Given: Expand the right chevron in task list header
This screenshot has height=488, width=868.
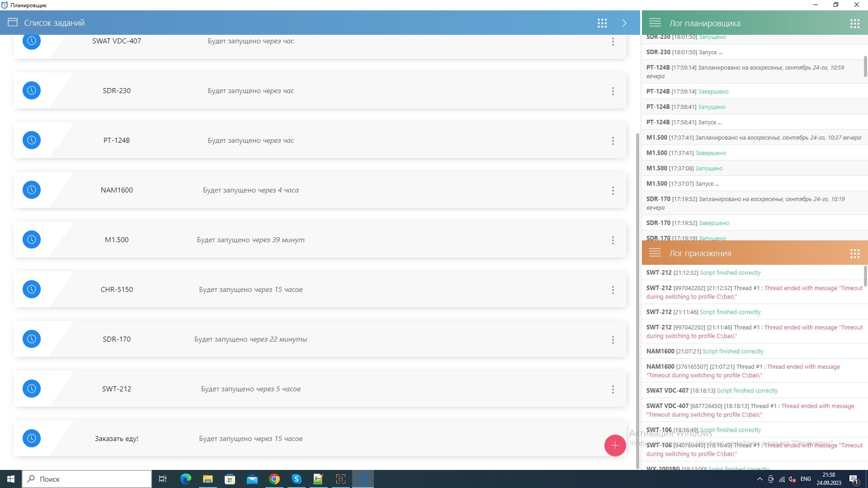Looking at the screenshot, I should (x=624, y=23).
